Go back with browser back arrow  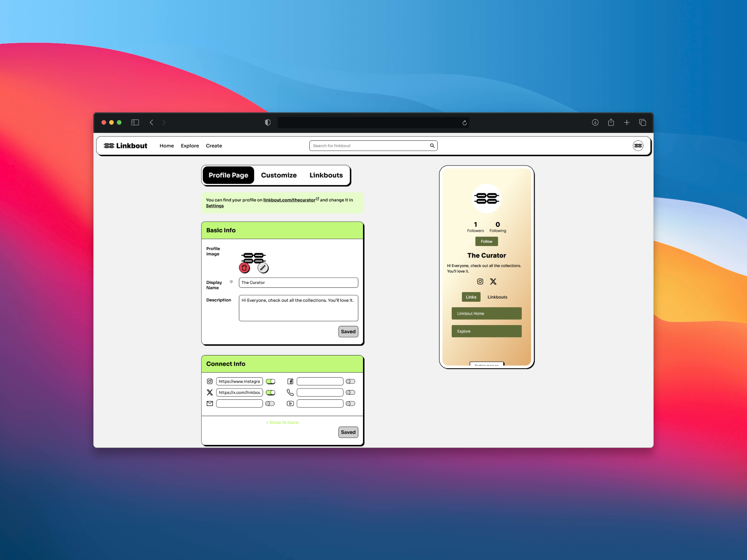point(151,122)
